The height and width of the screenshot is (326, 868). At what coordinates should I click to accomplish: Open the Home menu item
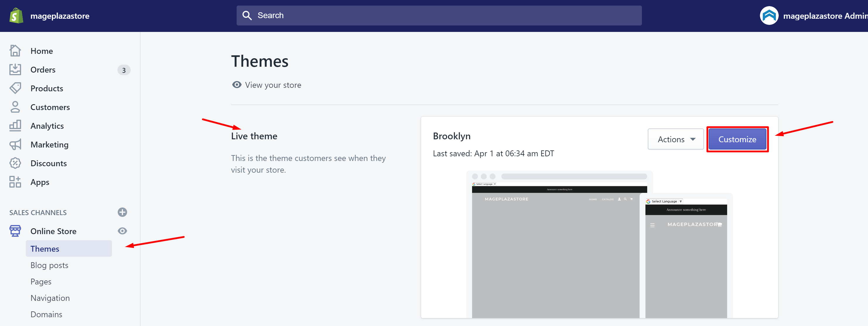[42, 51]
